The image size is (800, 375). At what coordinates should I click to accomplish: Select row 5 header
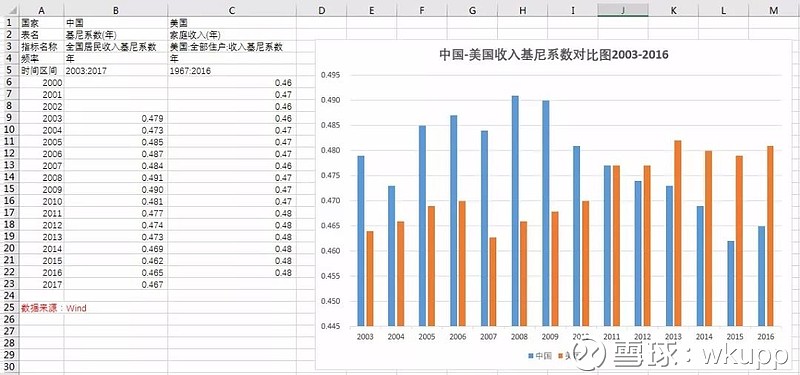(9, 70)
